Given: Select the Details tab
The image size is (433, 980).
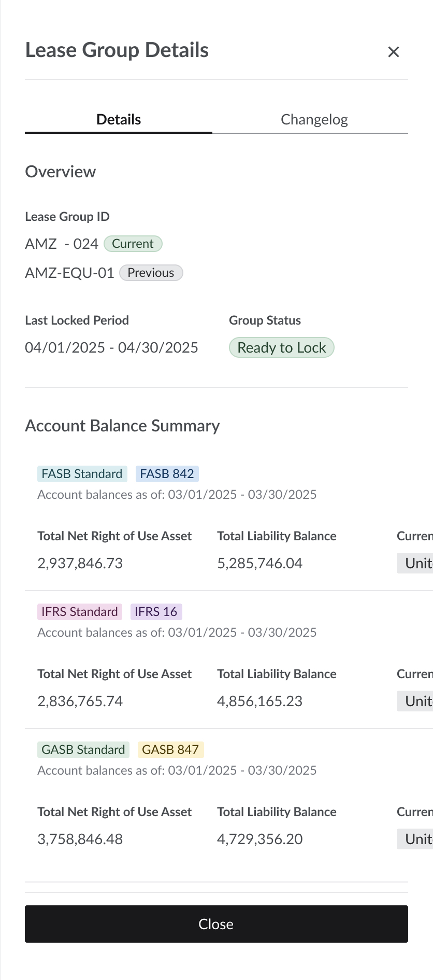Looking at the screenshot, I should tap(119, 120).
